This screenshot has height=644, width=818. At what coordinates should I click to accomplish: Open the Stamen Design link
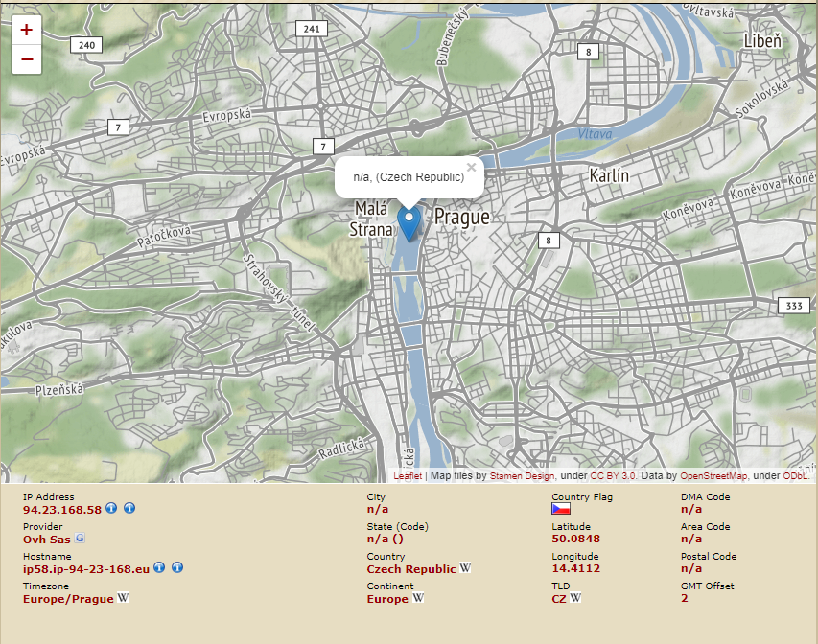pyautogui.click(x=522, y=475)
